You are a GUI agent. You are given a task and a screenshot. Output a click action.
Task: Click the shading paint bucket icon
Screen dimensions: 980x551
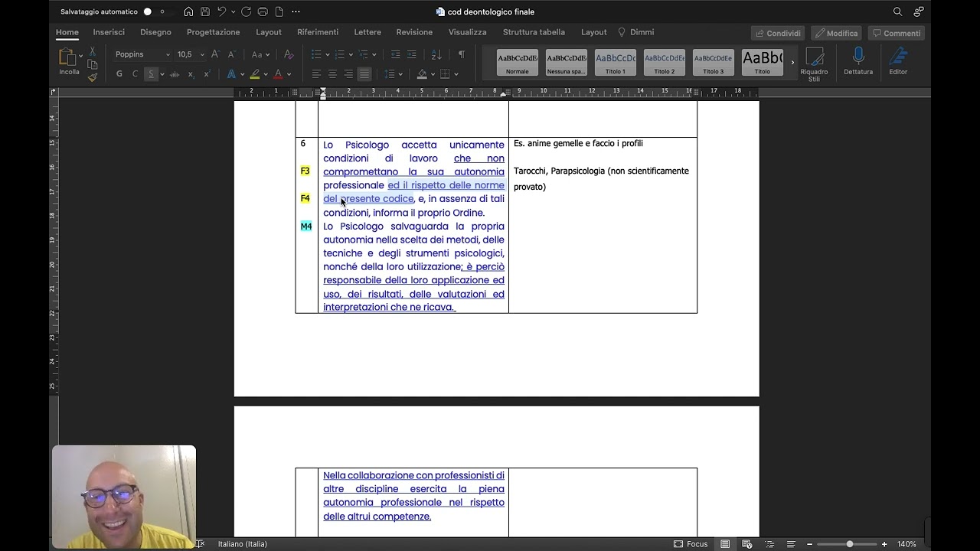(x=422, y=74)
